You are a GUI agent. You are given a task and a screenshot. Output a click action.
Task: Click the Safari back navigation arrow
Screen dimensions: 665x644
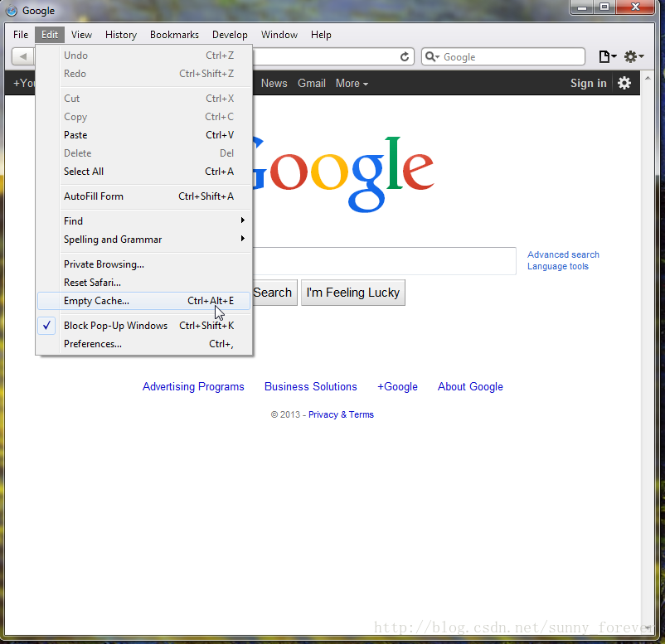pyautogui.click(x=23, y=56)
